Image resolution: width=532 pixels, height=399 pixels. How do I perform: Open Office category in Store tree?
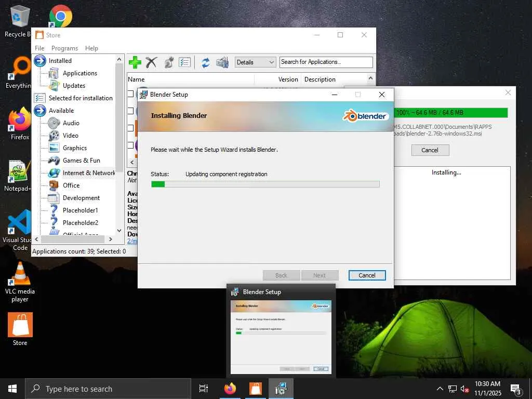point(71,185)
